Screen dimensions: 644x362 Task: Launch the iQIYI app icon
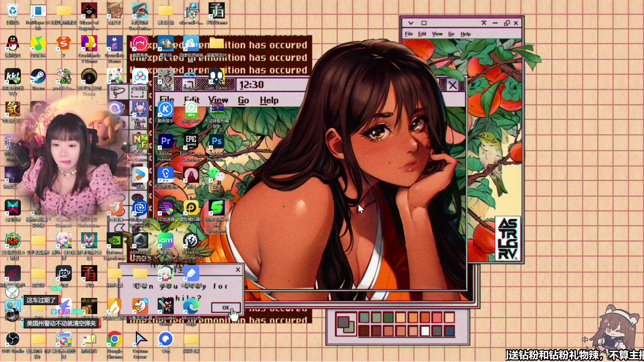pyautogui.click(x=165, y=241)
